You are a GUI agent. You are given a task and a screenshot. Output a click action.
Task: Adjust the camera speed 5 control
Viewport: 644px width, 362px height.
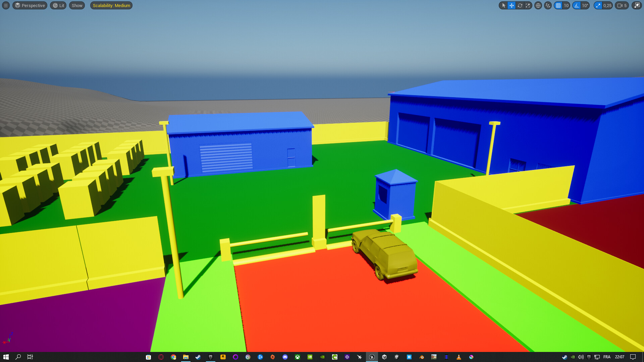point(622,5)
